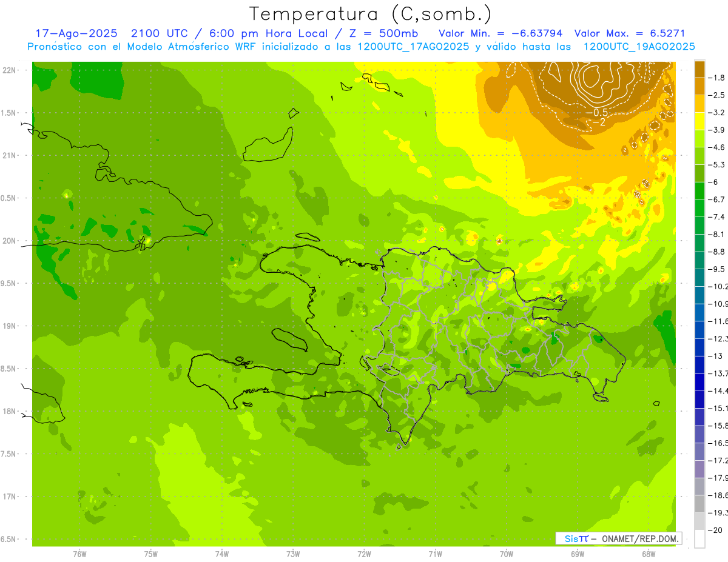Image resolution: width=728 pixels, height=562 pixels.
Task: Click the yellow colorbar segment between -3.2 and -3.9
Action: pyautogui.click(x=699, y=121)
